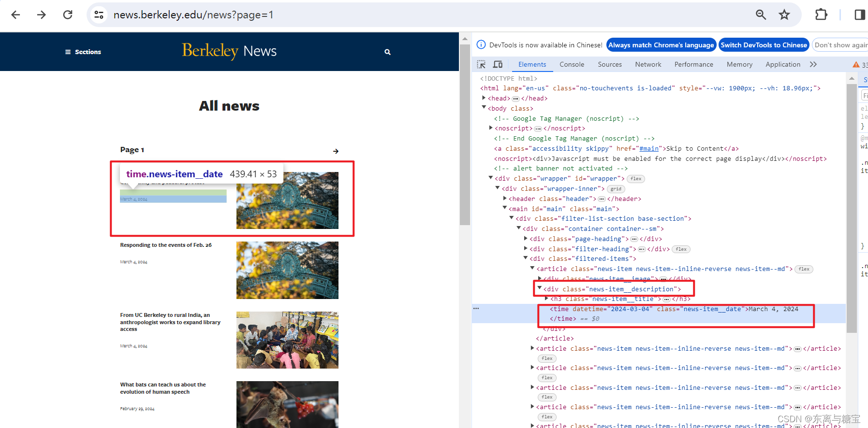Click the 'All news' page heading
The height and width of the screenshot is (428, 868).
229,106
